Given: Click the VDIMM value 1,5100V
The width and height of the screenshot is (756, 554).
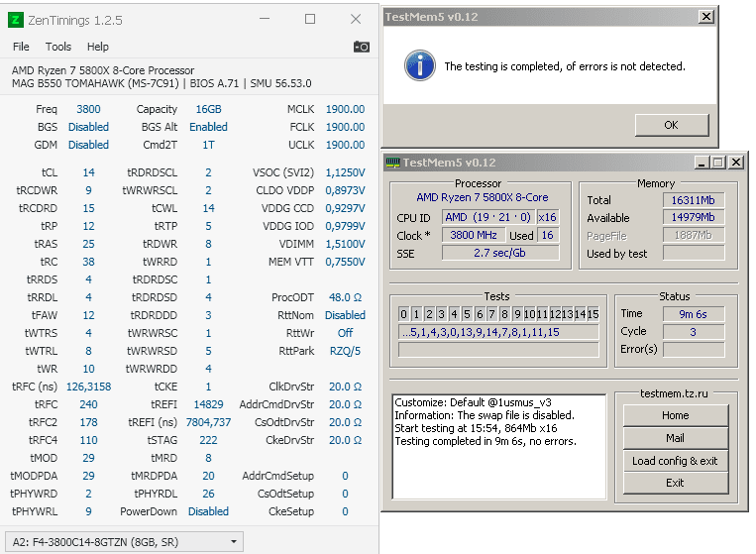Looking at the screenshot, I should pyautogui.click(x=345, y=244).
